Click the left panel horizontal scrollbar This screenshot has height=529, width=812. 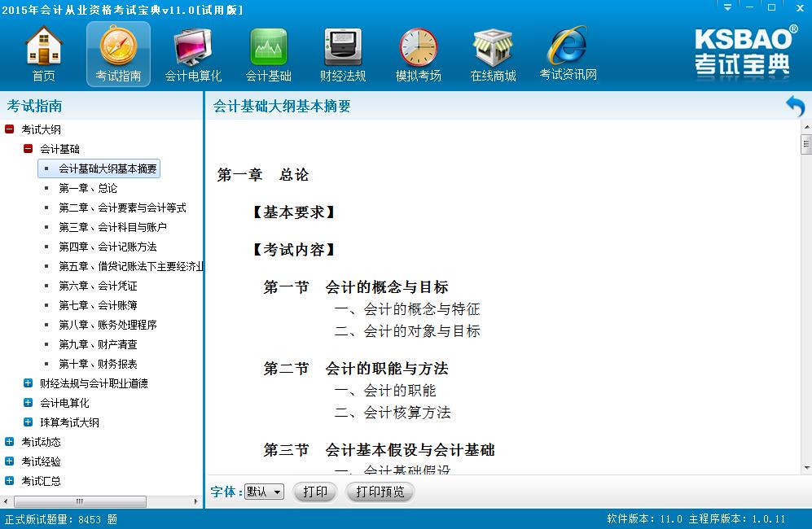tap(81, 502)
